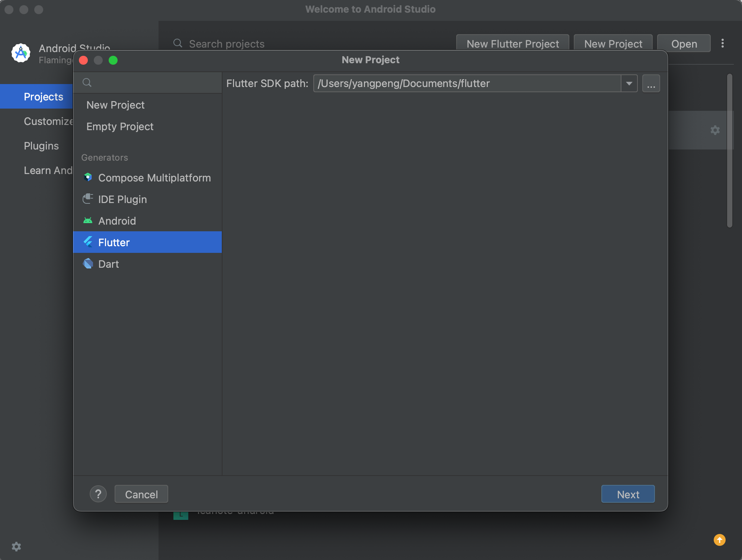Click the generator search field
The height and width of the screenshot is (560, 742).
[x=153, y=83]
